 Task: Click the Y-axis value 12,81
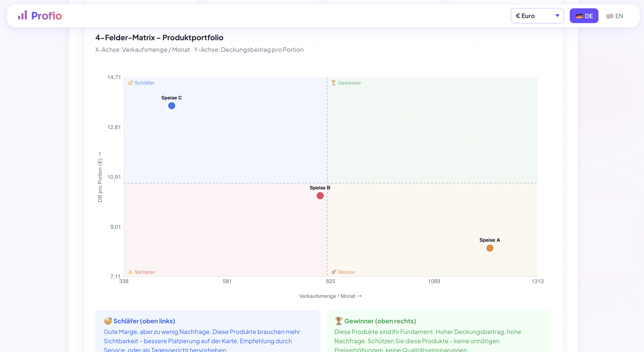point(114,127)
